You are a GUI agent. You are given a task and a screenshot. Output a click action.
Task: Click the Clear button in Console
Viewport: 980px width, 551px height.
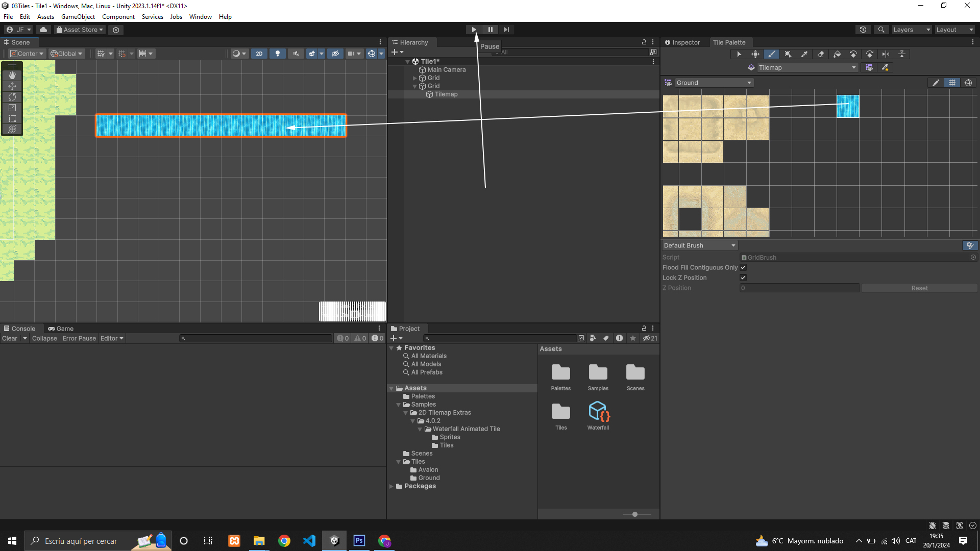pos(10,338)
